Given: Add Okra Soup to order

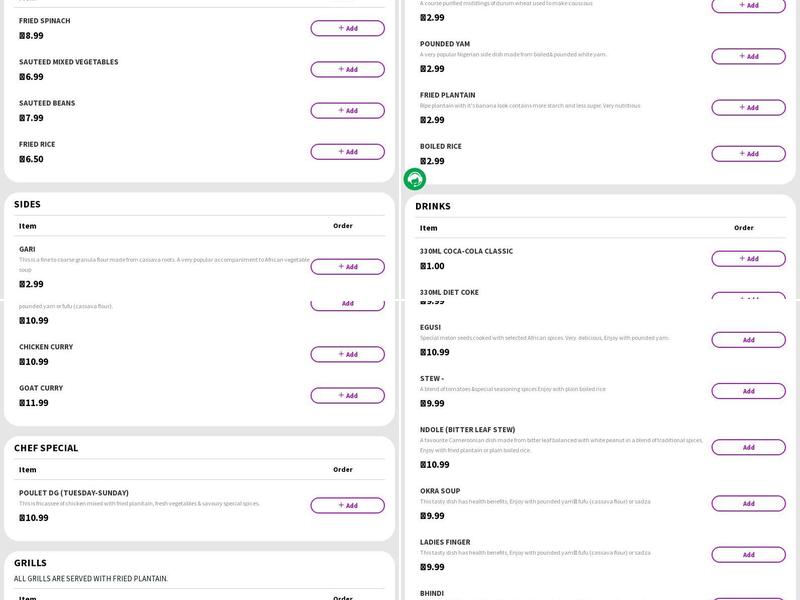Looking at the screenshot, I should [x=748, y=503].
